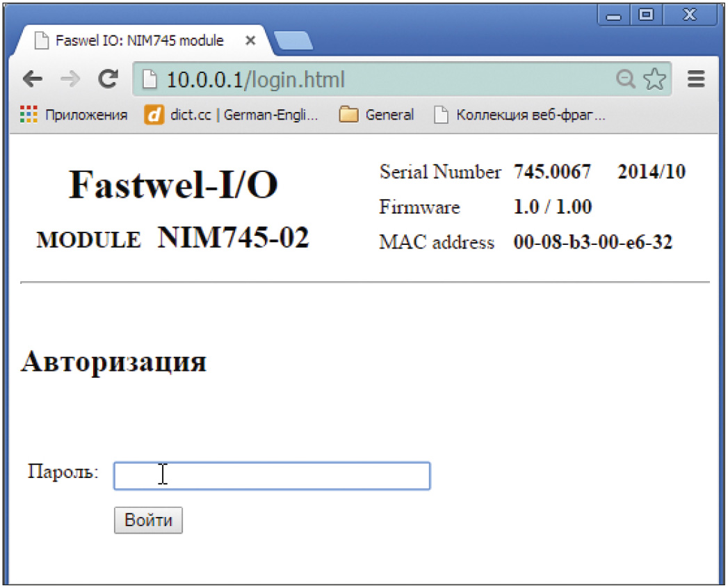
Task: Click the MAC address label
Action: [x=437, y=242]
